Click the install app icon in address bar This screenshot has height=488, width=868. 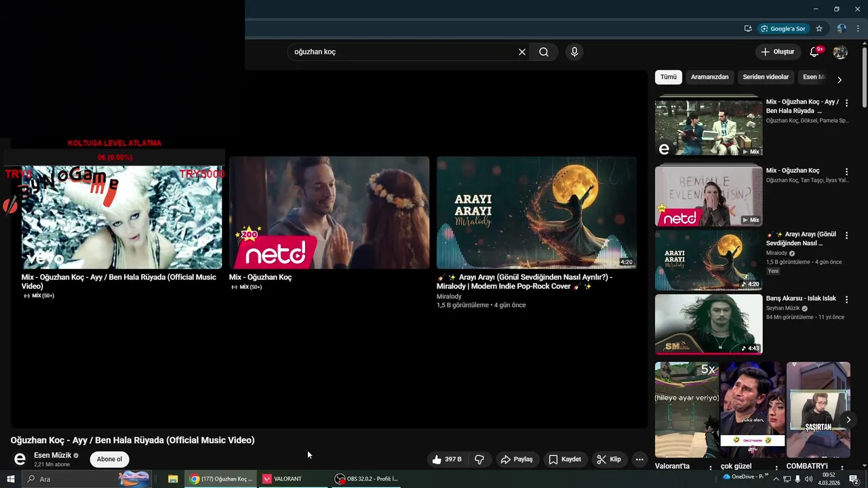point(748,28)
